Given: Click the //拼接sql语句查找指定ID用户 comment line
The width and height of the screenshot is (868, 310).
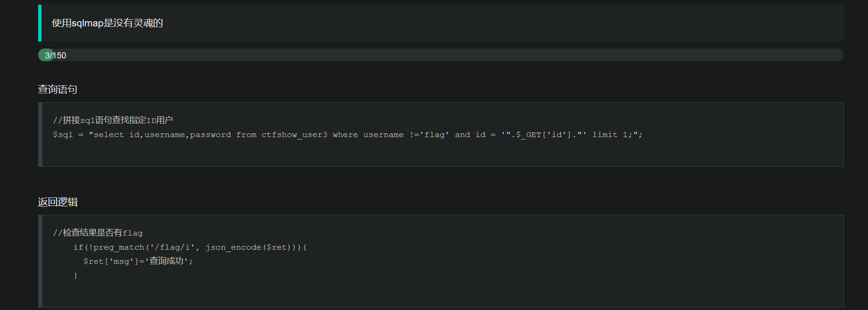Looking at the screenshot, I should point(113,120).
